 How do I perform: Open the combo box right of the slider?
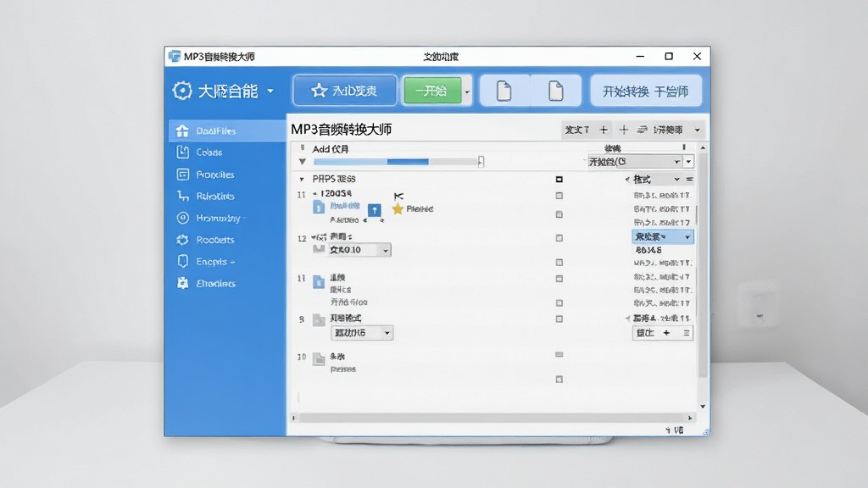634,162
